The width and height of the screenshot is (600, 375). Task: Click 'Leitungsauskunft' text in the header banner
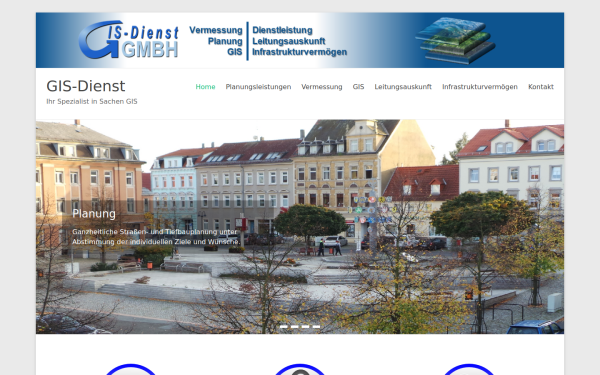coord(289,41)
